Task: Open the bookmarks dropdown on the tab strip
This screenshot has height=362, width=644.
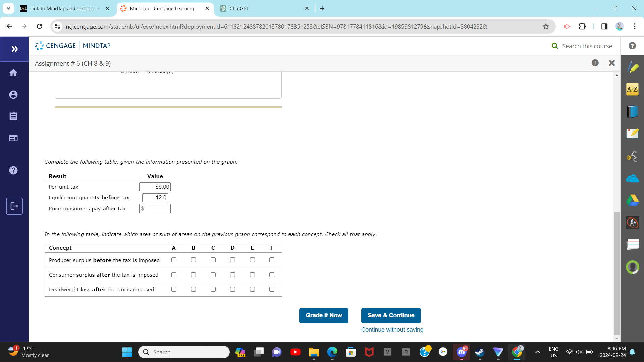Action: point(8,8)
